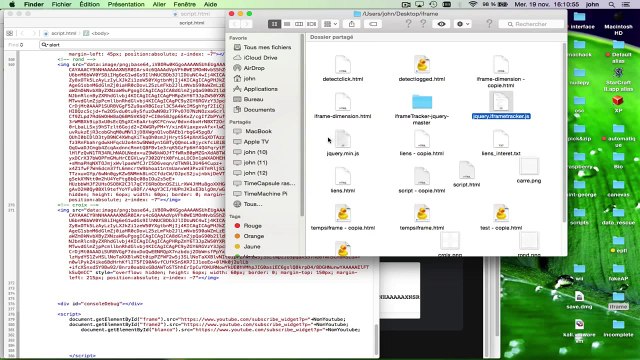Select iframeTracker-jquery-master folder
Viewport: 640px width, 360px height.
(x=422, y=109)
